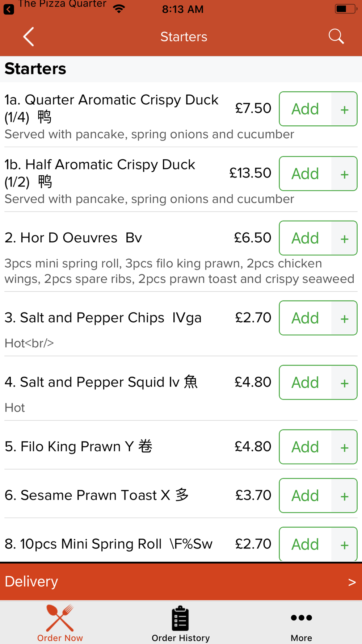This screenshot has width=362, height=644.
Task: Tap the back arrow in header
Action: coord(29,37)
